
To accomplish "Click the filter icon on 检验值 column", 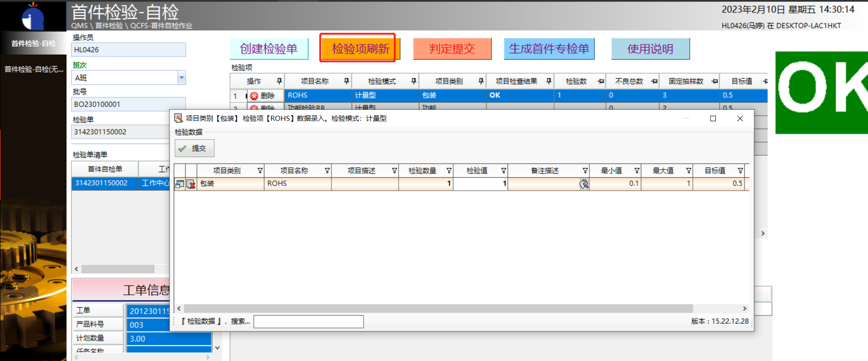I will 503,171.
